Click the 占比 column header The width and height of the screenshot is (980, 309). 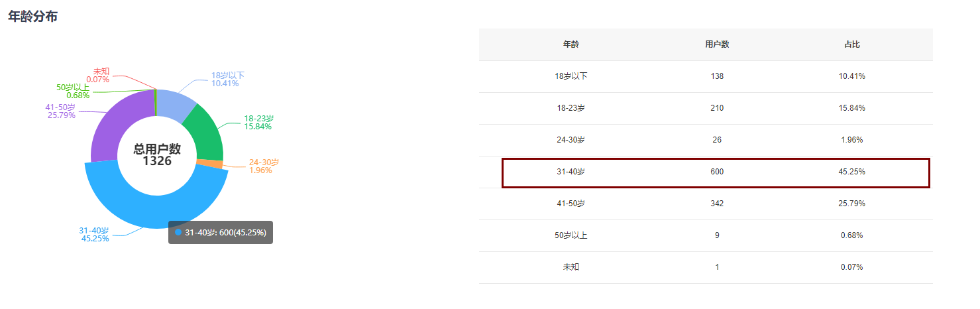[851, 44]
